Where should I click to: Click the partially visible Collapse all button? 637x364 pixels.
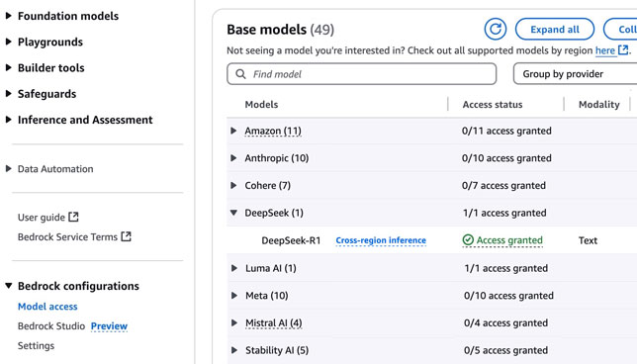[620, 30]
